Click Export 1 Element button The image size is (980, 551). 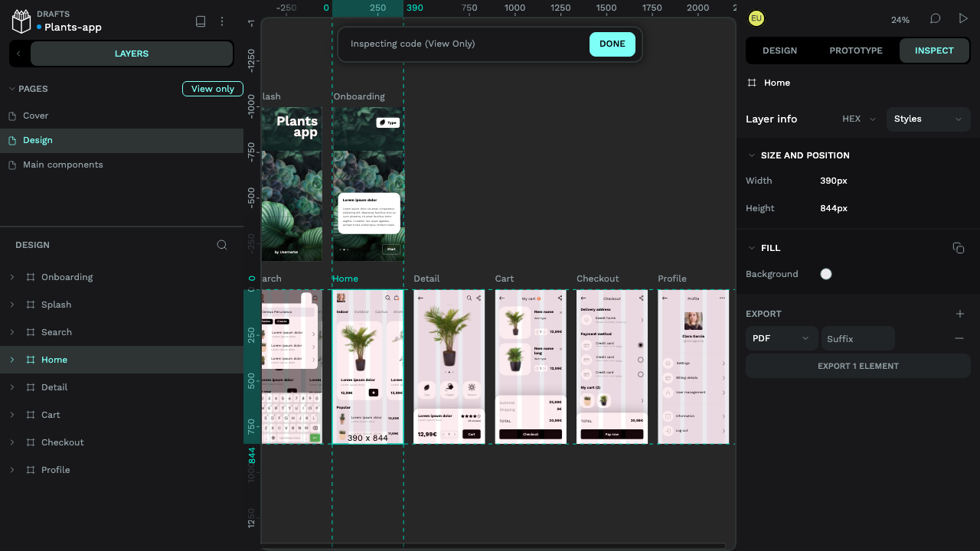coord(858,366)
